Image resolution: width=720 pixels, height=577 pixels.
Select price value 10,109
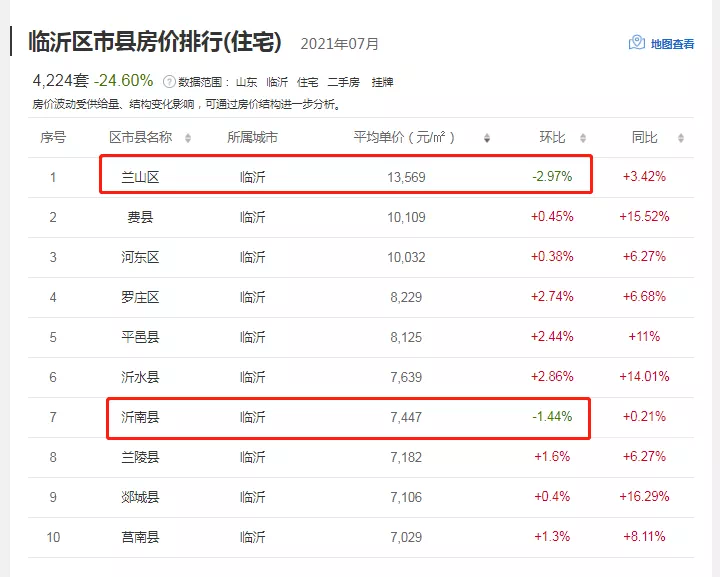point(406,217)
